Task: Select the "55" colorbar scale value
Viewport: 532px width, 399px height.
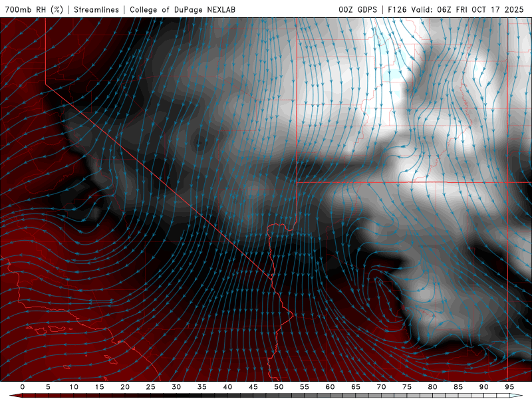Action: [x=305, y=387]
